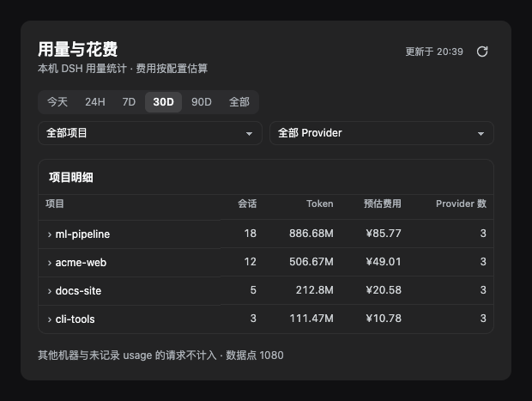Switch to the 7D time range
532x401 pixels.
coord(129,102)
